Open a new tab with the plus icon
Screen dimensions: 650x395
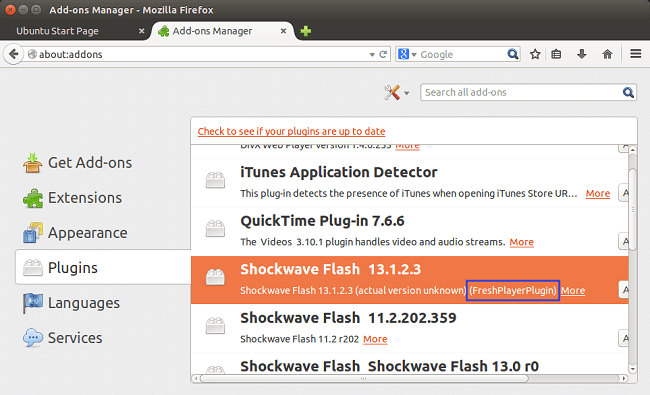coord(306,31)
